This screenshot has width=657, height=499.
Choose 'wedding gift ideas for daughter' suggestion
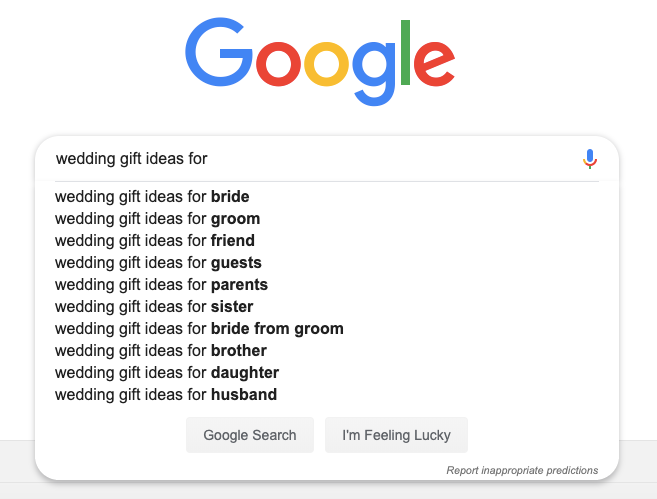click(327, 372)
